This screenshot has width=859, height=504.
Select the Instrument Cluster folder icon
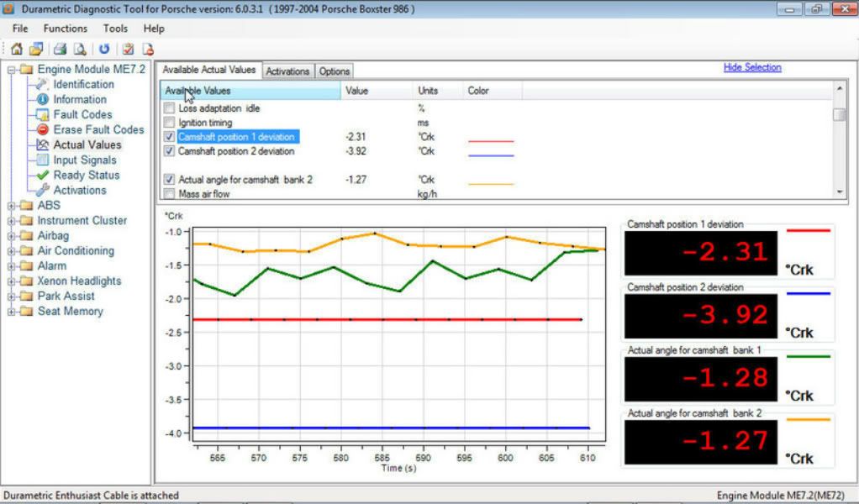[x=26, y=221]
